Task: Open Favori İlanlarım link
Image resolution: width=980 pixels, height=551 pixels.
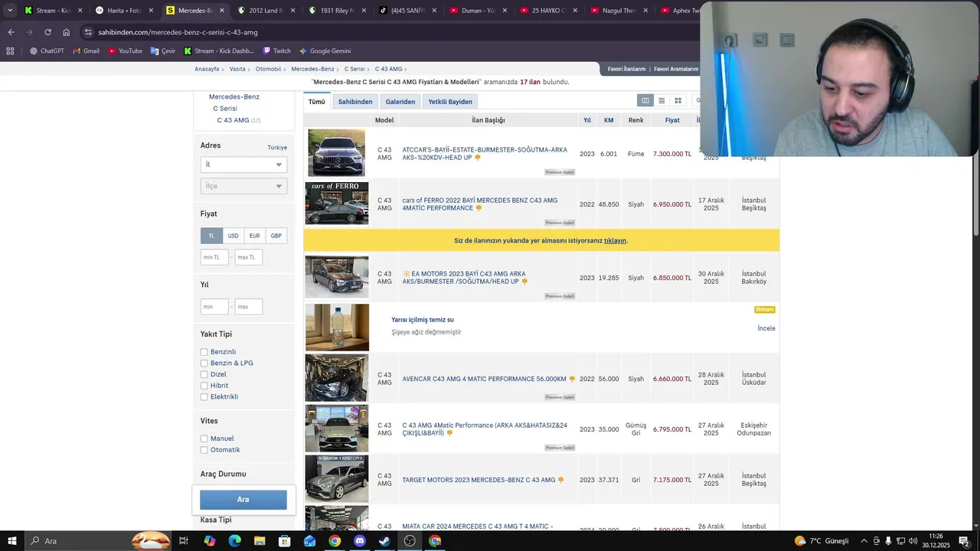Action: [626, 69]
